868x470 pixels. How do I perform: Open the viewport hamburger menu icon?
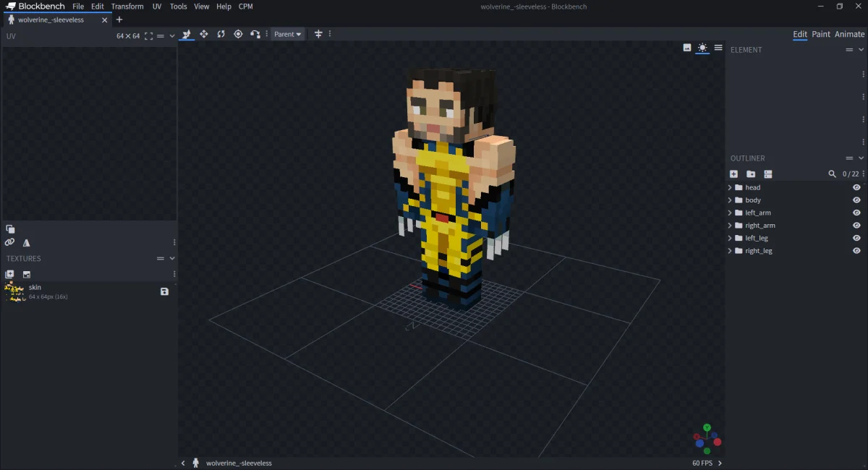(718, 48)
